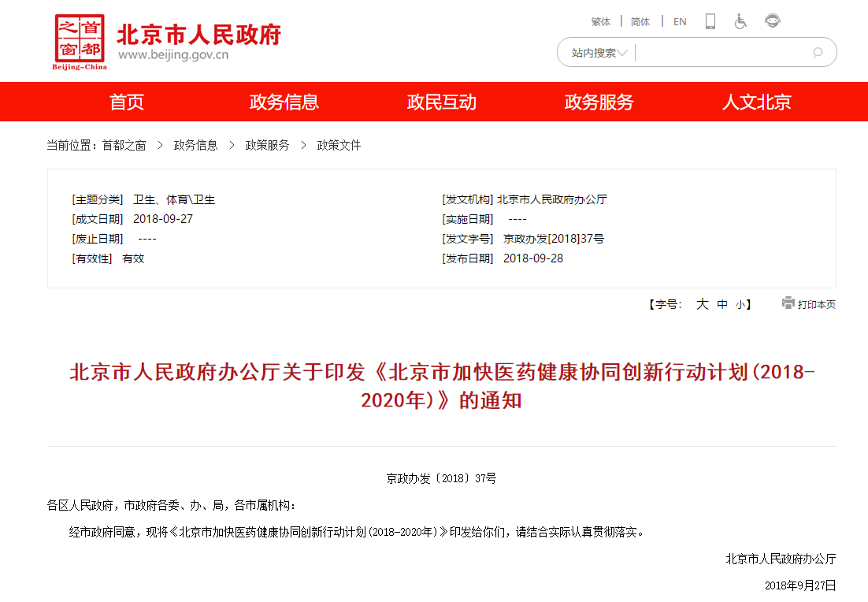Select 政务服务 in the red navigation bar
868x602 pixels.
tap(599, 102)
